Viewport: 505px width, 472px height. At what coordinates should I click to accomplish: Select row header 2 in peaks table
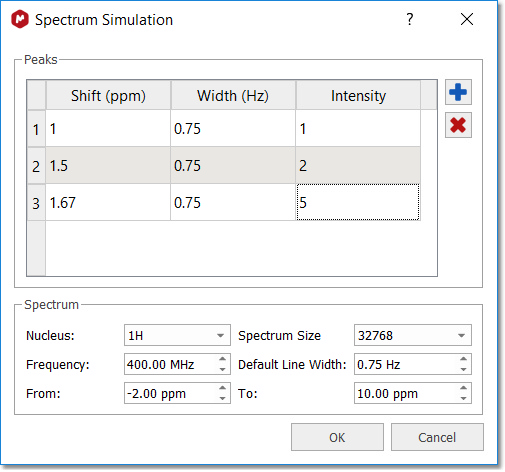click(x=36, y=166)
